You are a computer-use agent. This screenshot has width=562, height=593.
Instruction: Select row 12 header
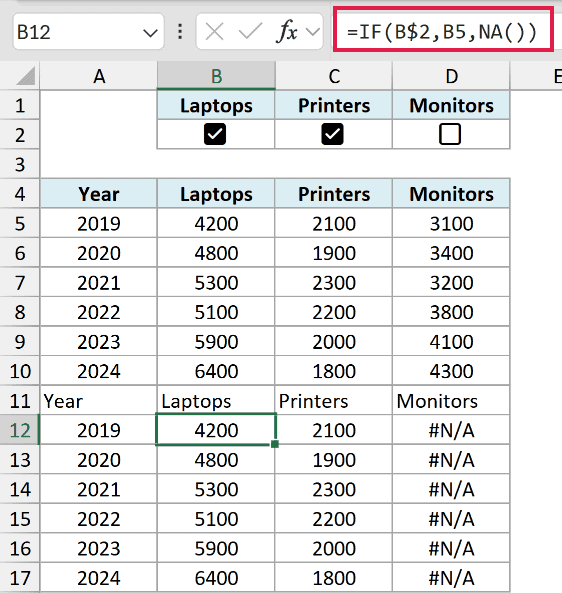(20, 430)
